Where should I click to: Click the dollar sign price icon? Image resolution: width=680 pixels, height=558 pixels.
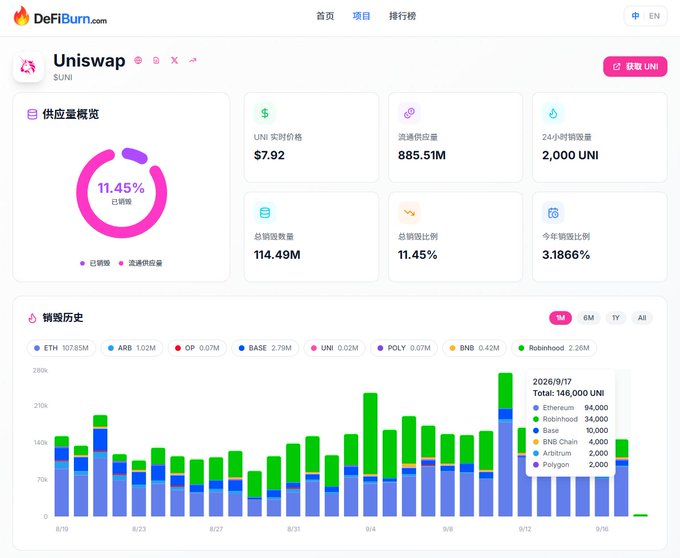pyautogui.click(x=265, y=113)
